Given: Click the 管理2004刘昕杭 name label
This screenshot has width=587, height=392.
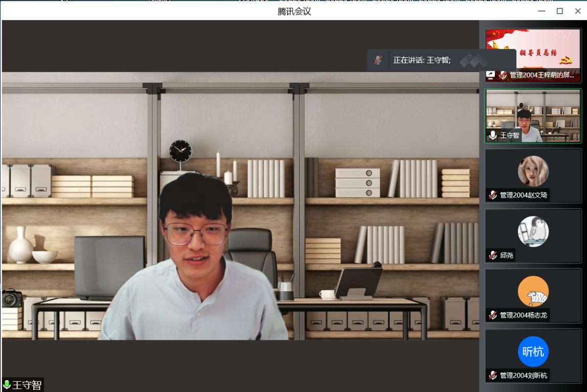Looking at the screenshot, I should [x=523, y=376].
